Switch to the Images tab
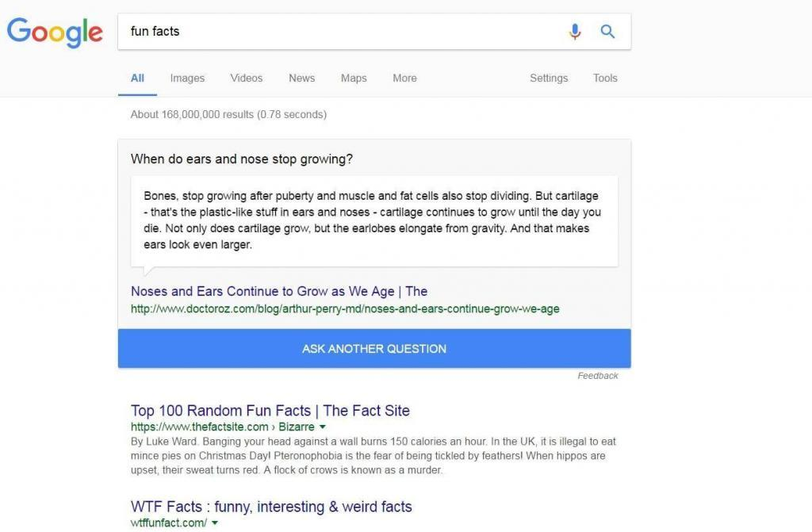This screenshot has height=532, width=812. coord(187,78)
